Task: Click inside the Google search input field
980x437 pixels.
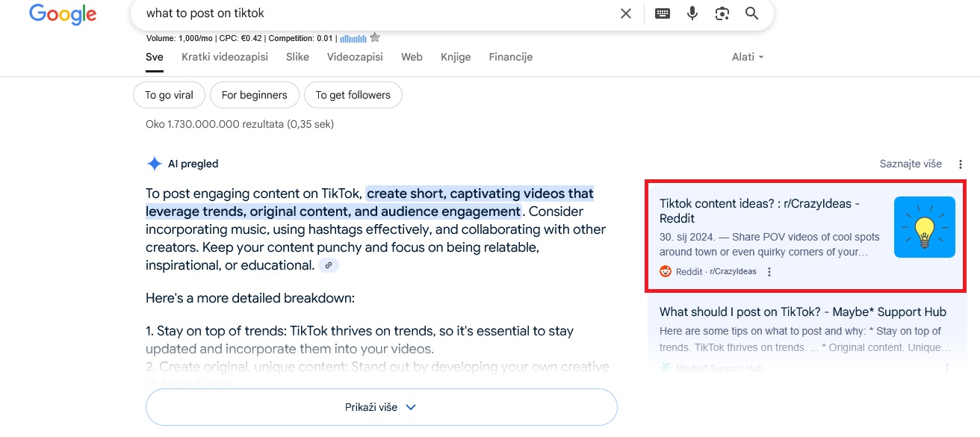Action: click(x=299, y=13)
